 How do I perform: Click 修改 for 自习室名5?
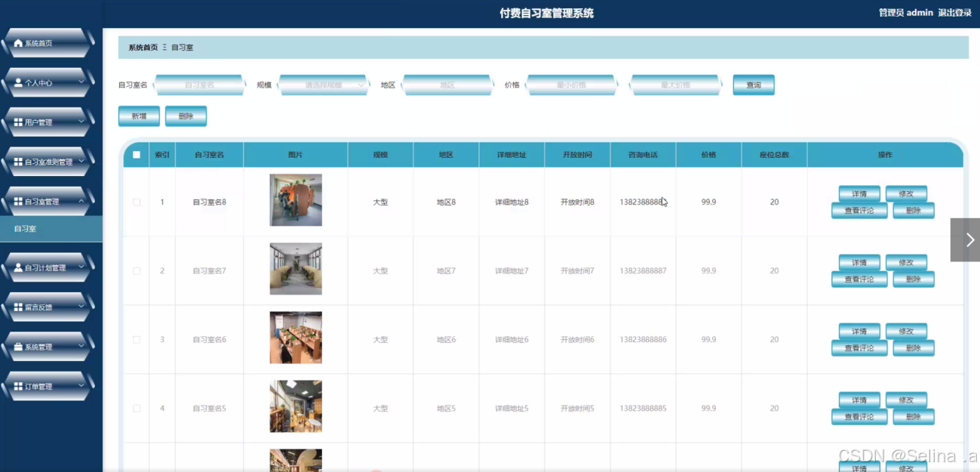coord(906,400)
